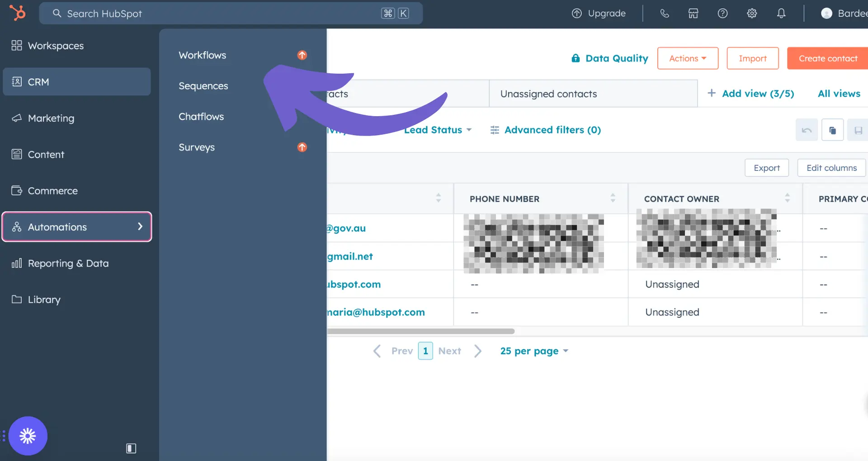The height and width of the screenshot is (461, 868).
Task: Switch to Unassigned contacts tab
Action: [593, 94]
